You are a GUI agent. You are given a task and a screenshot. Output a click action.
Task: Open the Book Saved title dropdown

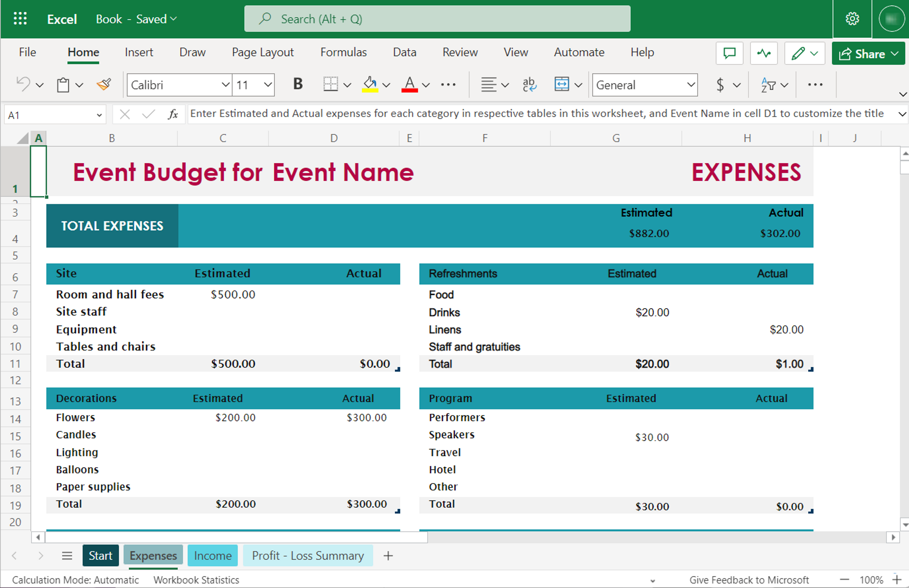click(136, 19)
